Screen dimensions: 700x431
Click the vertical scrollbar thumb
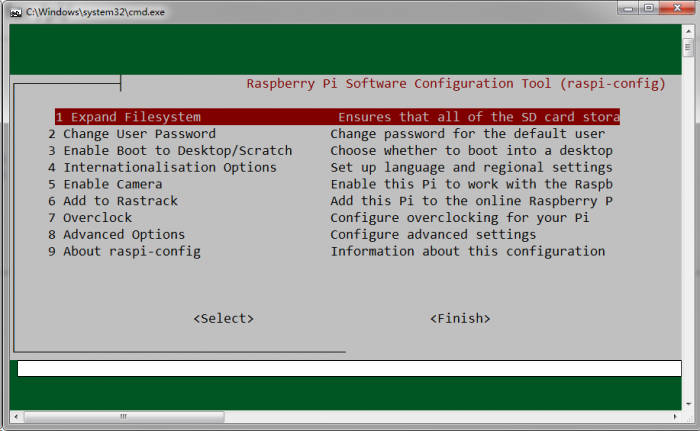coord(688,47)
